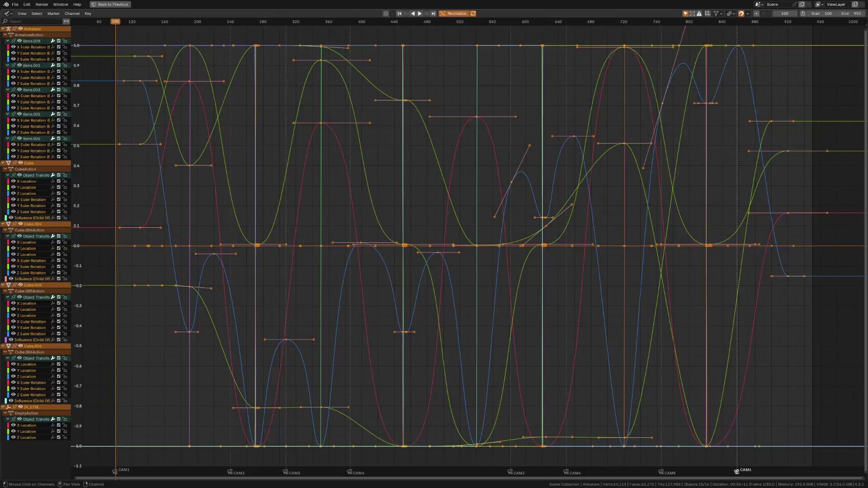This screenshot has width=868, height=488.
Task: Toggle Only Show Errors warning icon
Action: (x=699, y=14)
